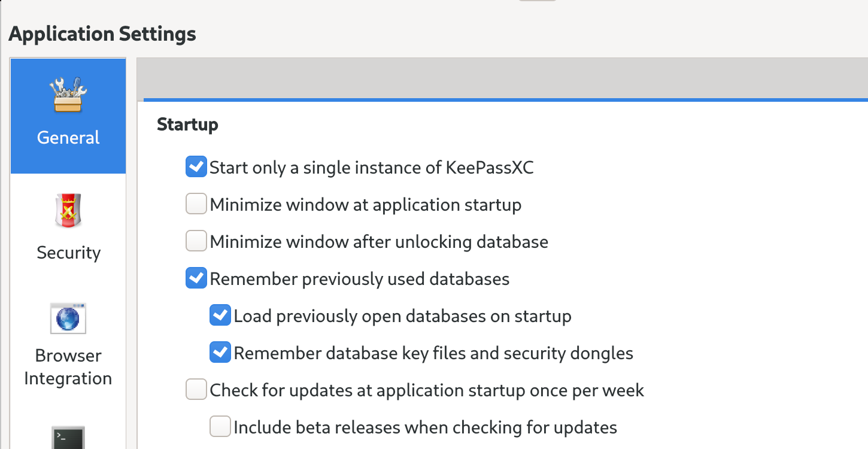This screenshot has height=449, width=868.
Task: Uncheck remember database key files and dongles
Action: (220, 352)
